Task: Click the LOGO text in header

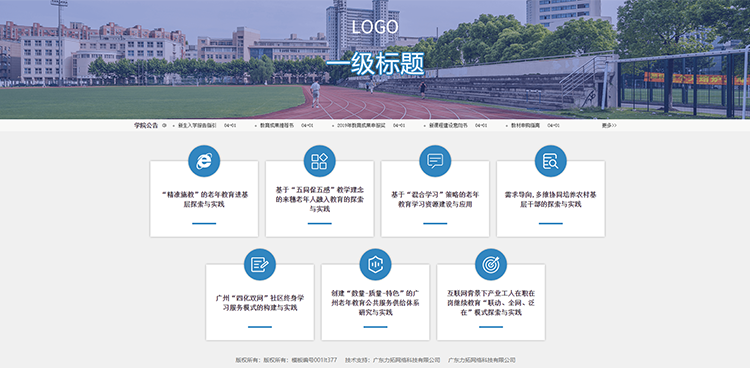Action: [x=375, y=27]
